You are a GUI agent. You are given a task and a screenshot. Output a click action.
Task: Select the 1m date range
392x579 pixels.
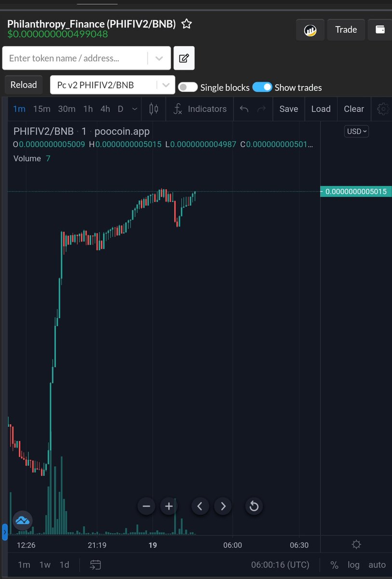coord(24,565)
